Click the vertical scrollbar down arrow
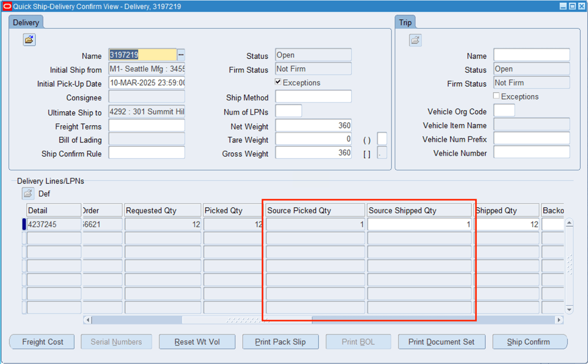Image resolution: width=588 pixels, height=364 pixels. (x=569, y=310)
